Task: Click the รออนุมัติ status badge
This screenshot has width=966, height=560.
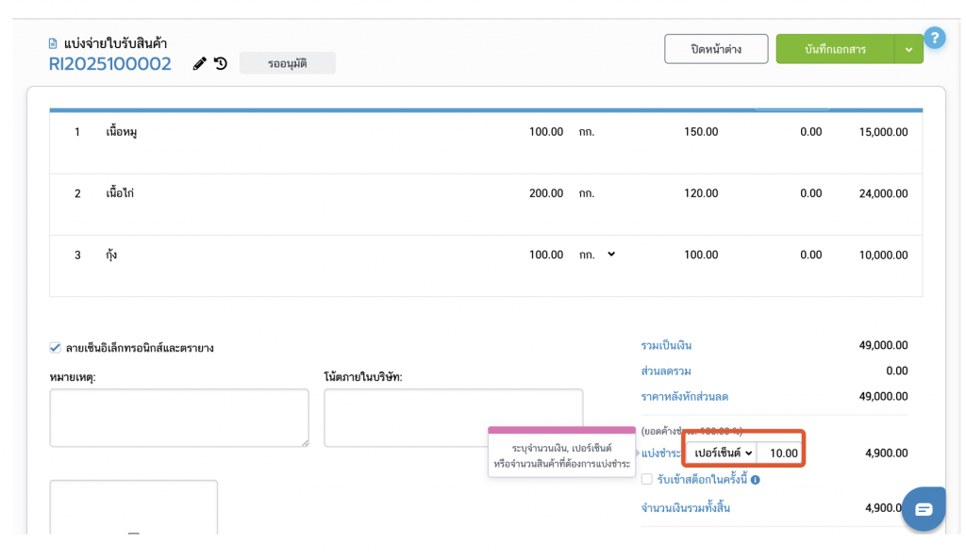Action: [287, 64]
